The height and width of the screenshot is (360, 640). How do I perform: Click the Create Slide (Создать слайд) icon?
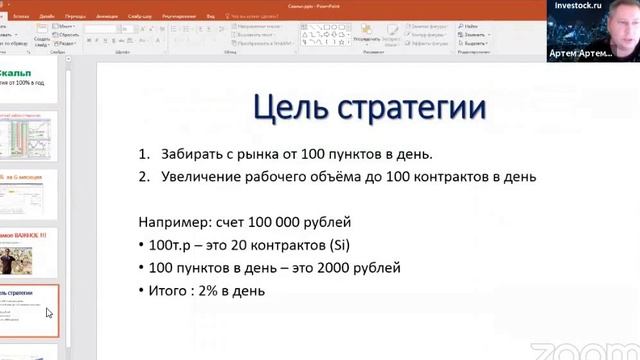(42, 29)
